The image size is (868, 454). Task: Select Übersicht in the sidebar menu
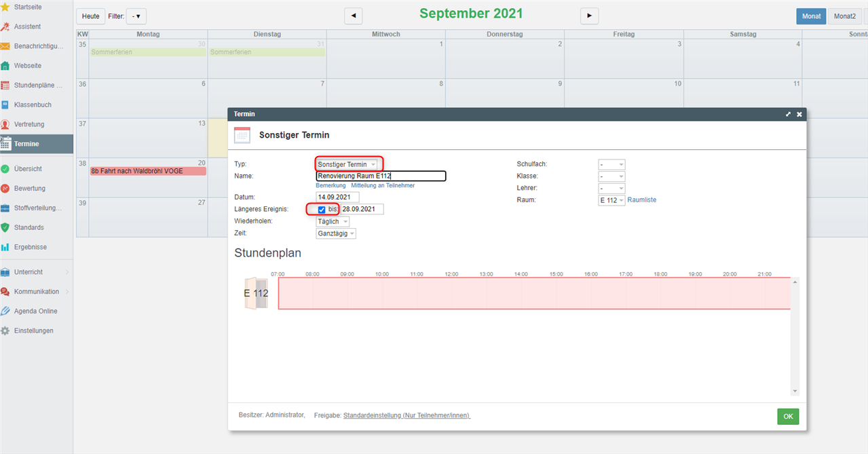pyautogui.click(x=28, y=169)
